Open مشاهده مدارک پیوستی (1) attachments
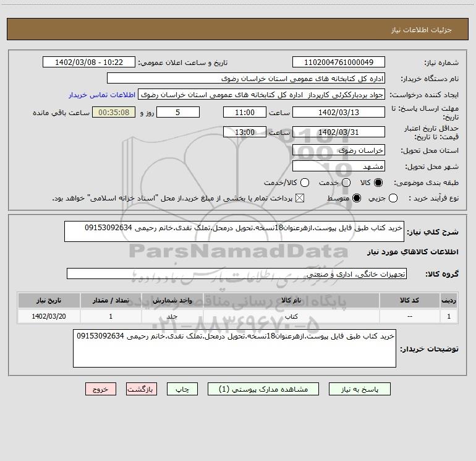This screenshot has width=476, height=461. (x=263, y=389)
